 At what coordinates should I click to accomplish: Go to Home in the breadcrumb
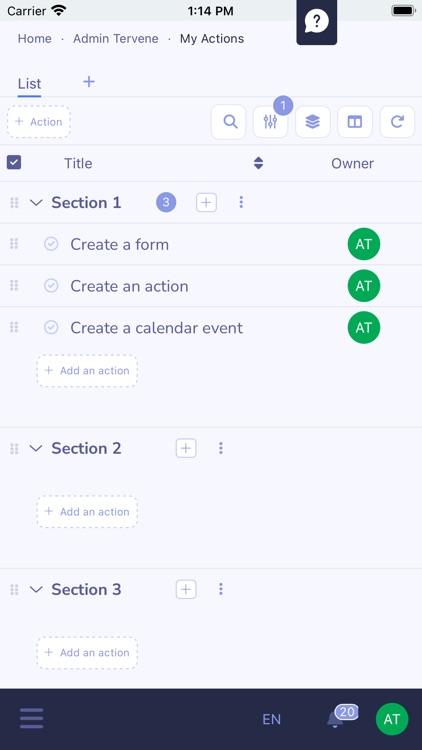point(34,39)
